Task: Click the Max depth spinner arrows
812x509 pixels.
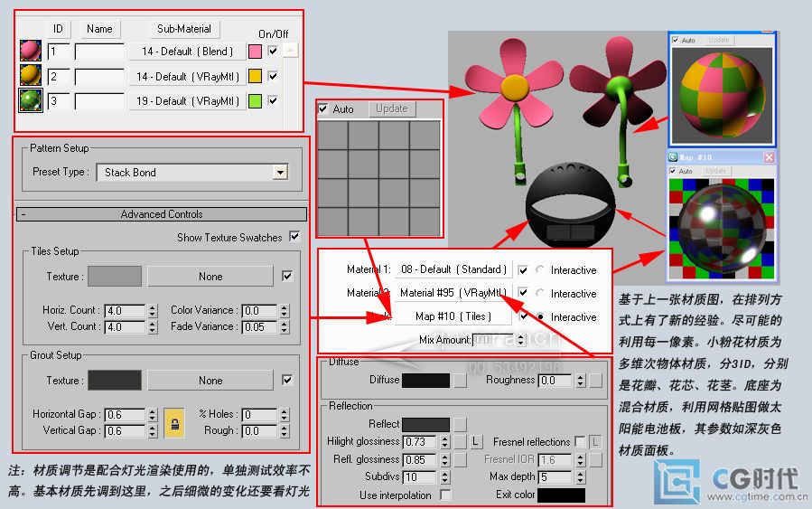Action: click(x=581, y=476)
